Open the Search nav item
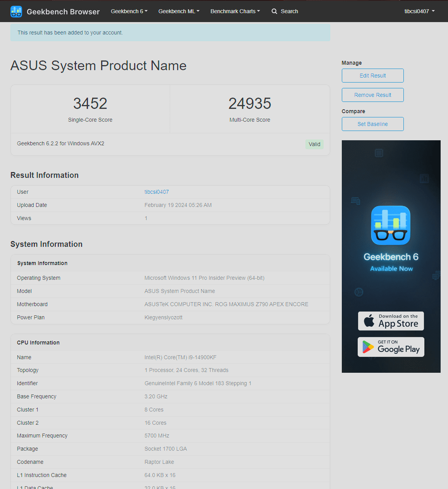 click(289, 11)
